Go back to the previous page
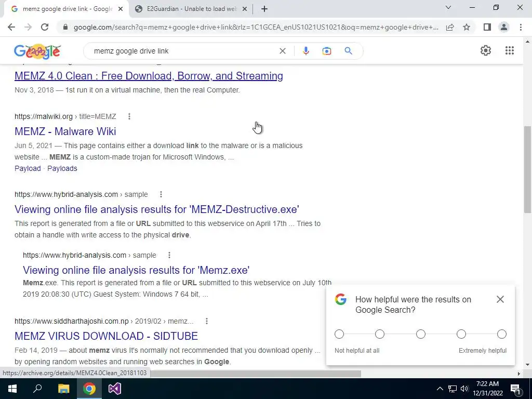 [x=11, y=27]
